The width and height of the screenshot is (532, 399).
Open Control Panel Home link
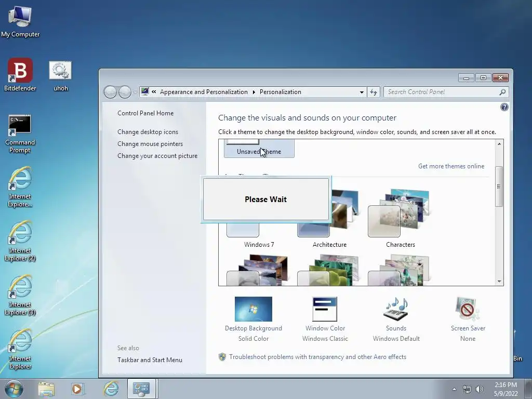[145, 113]
